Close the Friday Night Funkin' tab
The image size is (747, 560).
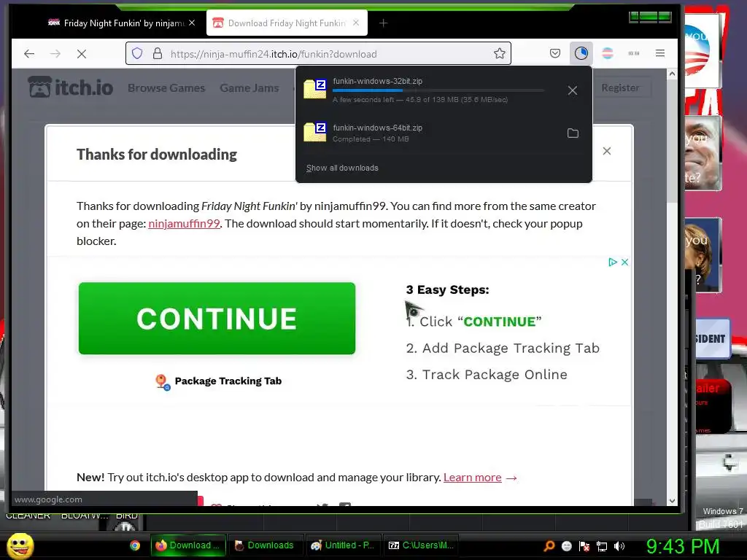pyautogui.click(x=192, y=23)
